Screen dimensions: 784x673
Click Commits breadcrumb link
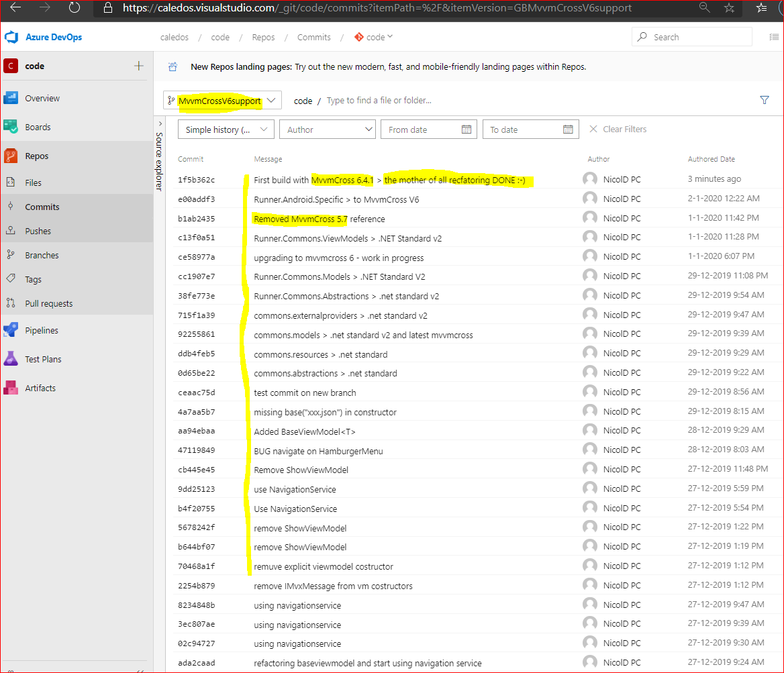point(314,37)
